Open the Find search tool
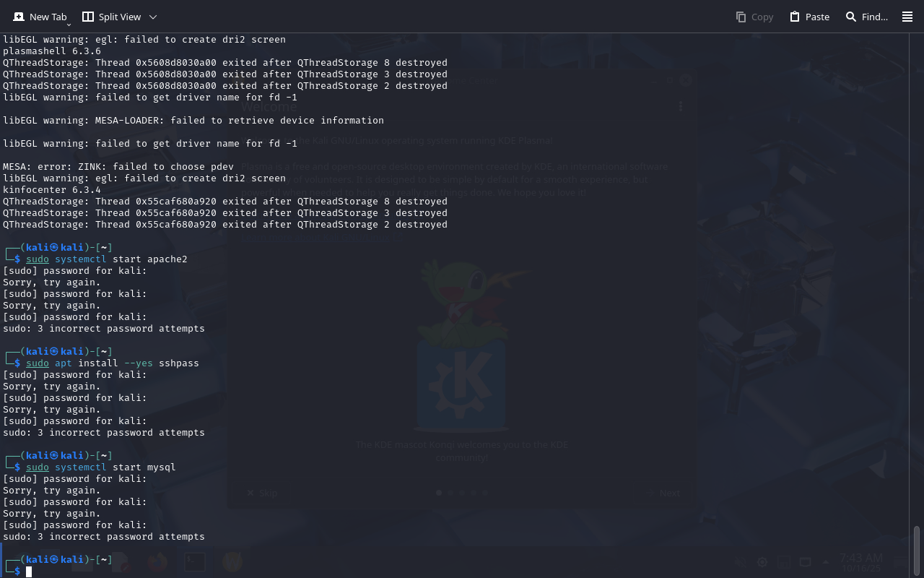Image resolution: width=924 pixels, height=578 pixels. 866,17
